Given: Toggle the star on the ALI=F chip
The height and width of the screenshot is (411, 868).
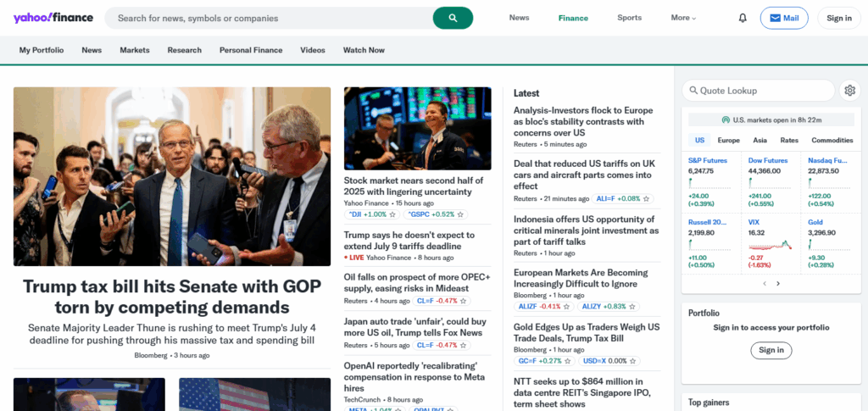Looking at the screenshot, I should [x=645, y=198].
